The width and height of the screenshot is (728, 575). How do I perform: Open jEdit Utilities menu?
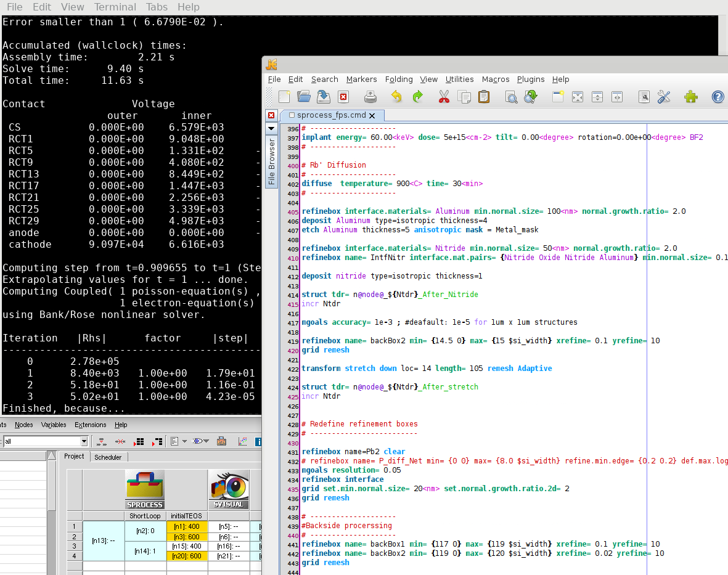460,80
